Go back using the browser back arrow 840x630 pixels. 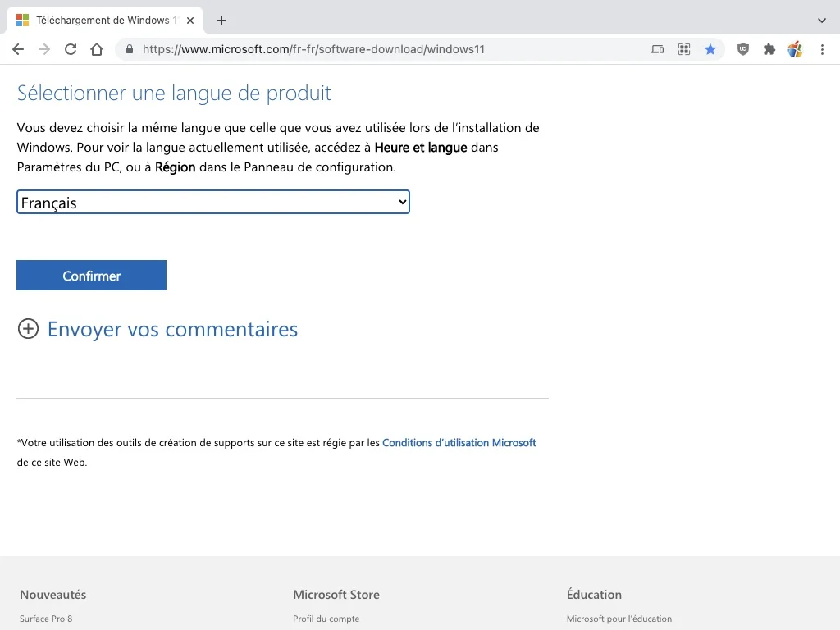(18, 49)
